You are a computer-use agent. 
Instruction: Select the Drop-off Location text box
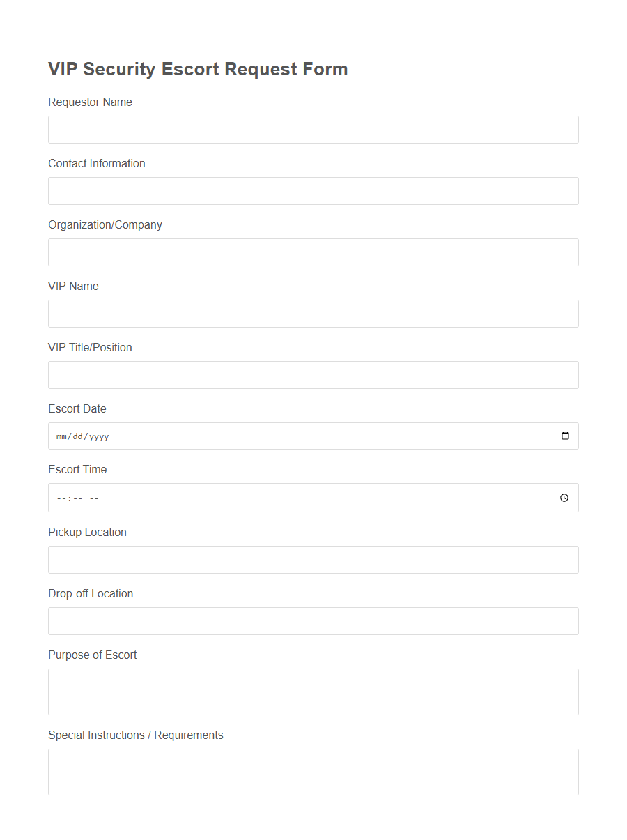[x=312, y=621]
